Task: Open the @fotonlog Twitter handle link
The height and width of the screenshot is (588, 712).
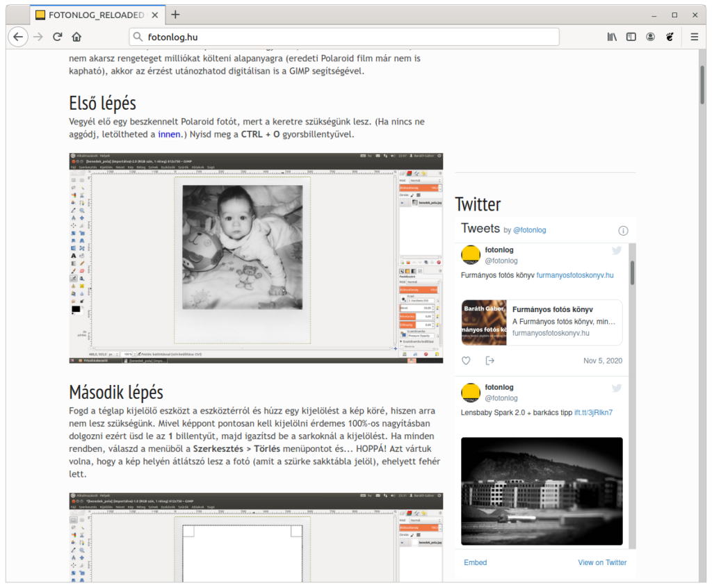Action: tap(529, 230)
